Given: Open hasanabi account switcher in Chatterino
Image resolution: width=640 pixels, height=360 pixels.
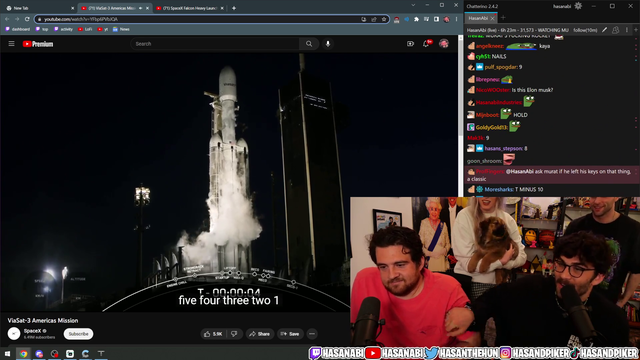Looking at the screenshot, I should (562, 6).
